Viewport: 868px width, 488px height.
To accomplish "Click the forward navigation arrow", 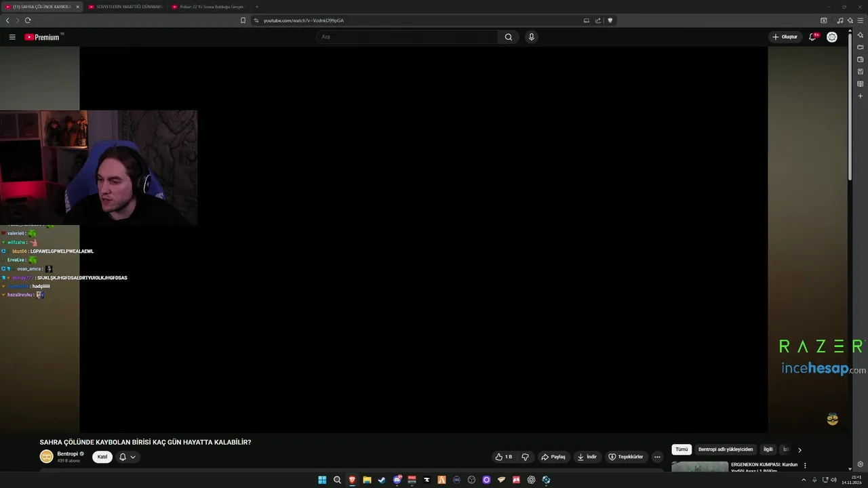I will pyautogui.click(x=18, y=20).
